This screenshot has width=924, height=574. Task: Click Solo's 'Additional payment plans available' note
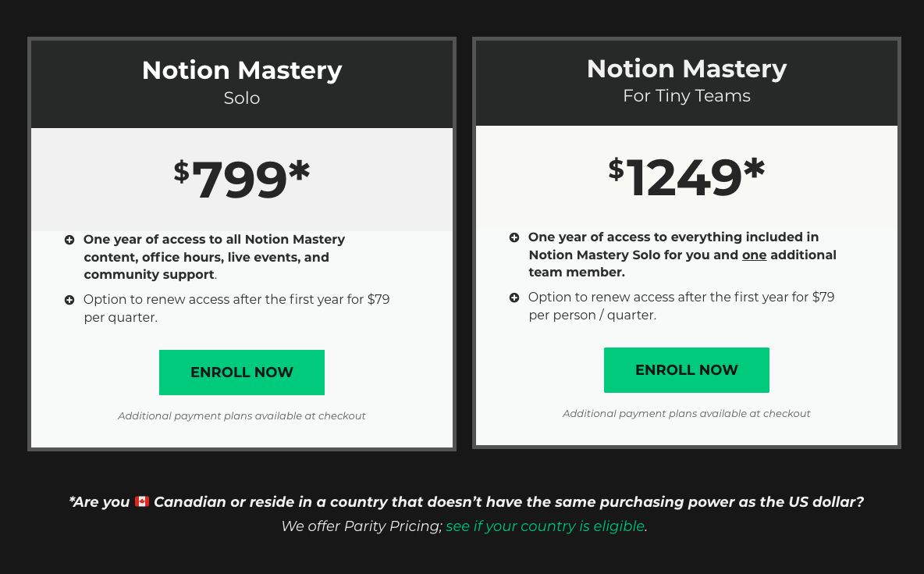242,416
